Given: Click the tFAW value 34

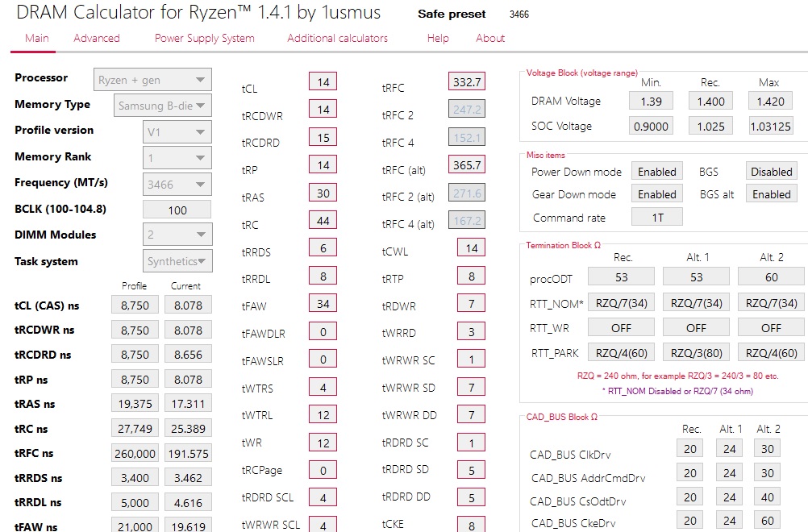Looking at the screenshot, I should 323,303.
